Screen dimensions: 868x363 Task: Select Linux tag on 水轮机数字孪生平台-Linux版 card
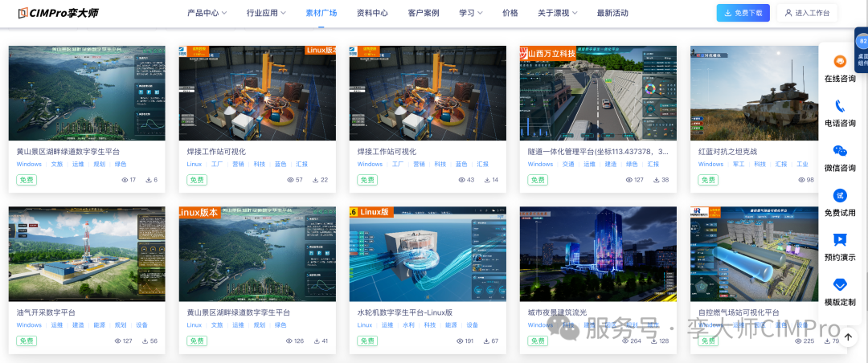pos(365,325)
